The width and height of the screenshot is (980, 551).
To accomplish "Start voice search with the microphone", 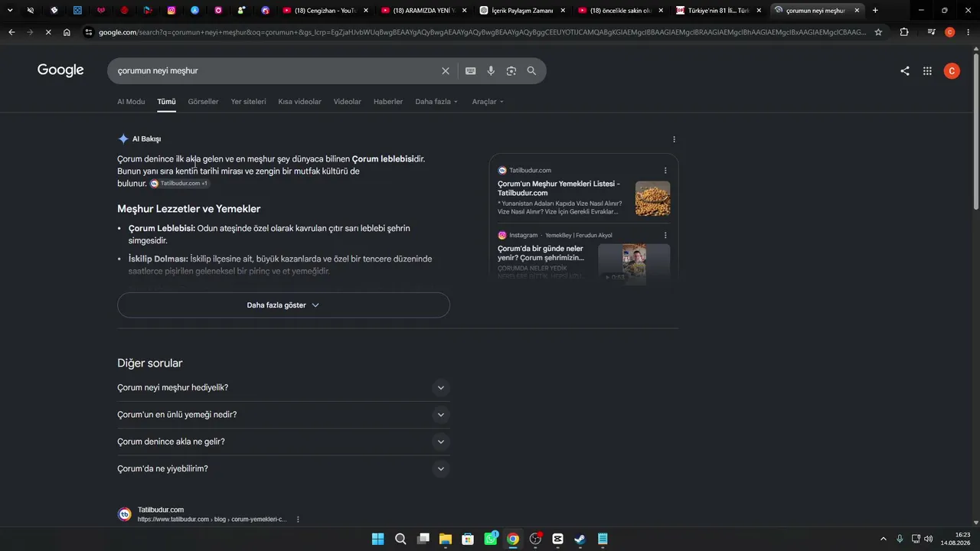I will click(491, 71).
